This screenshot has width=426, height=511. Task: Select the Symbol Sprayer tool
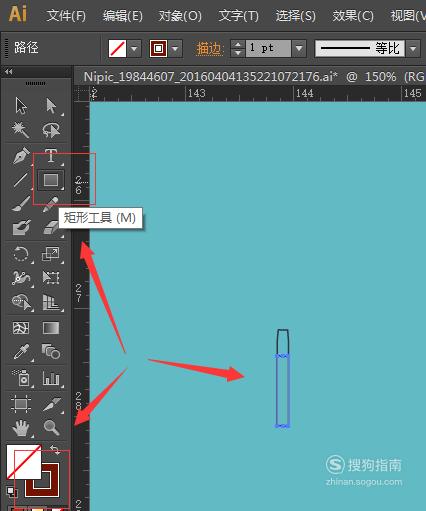coord(21,378)
